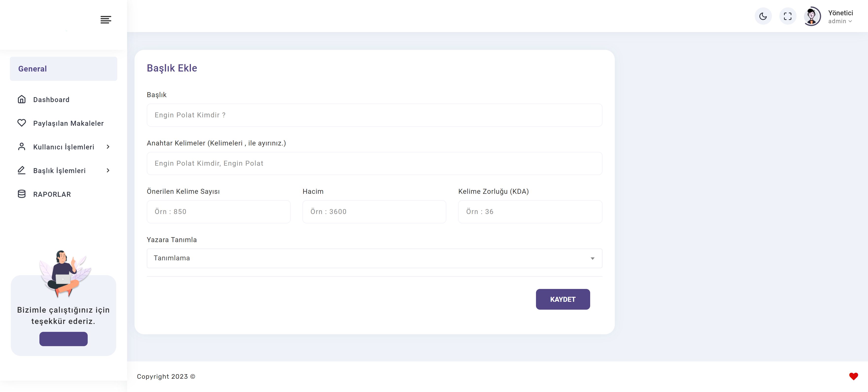Open the Yazara Tanımla dropdown
Image resolution: width=868 pixels, height=392 pixels.
tap(374, 258)
